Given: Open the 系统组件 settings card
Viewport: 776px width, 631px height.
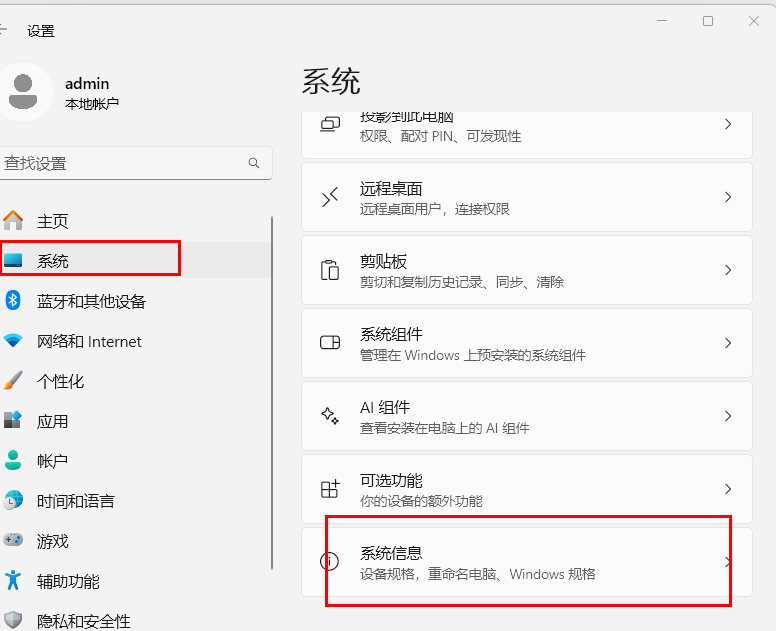Looking at the screenshot, I should [x=527, y=342].
